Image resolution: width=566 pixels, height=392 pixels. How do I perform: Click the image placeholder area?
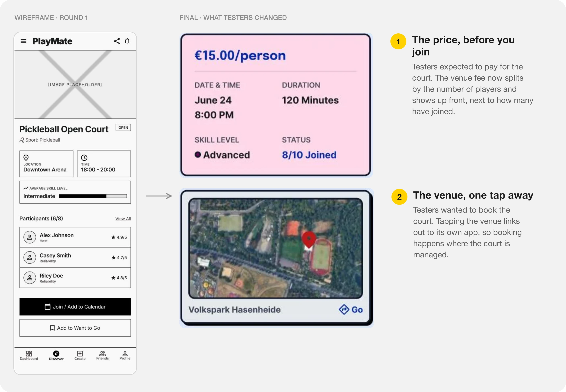(x=75, y=85)
